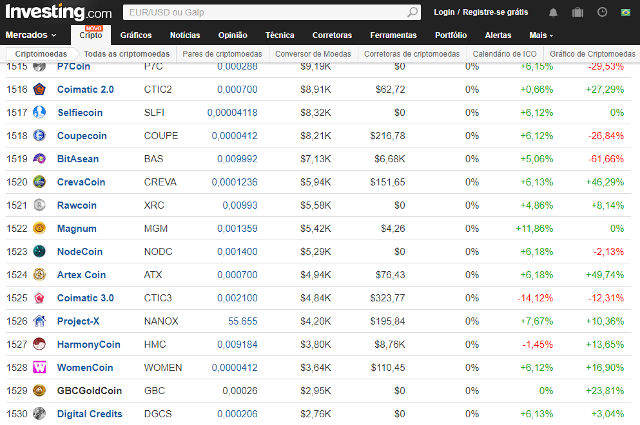Screen dimensions: 640x425
Task: Click the WomenCoin pink W icon
Action: (39, 367)
